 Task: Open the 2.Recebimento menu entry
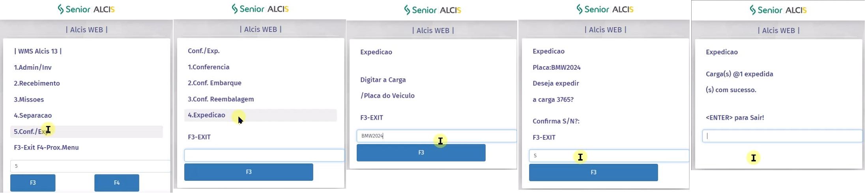(37, 84)
